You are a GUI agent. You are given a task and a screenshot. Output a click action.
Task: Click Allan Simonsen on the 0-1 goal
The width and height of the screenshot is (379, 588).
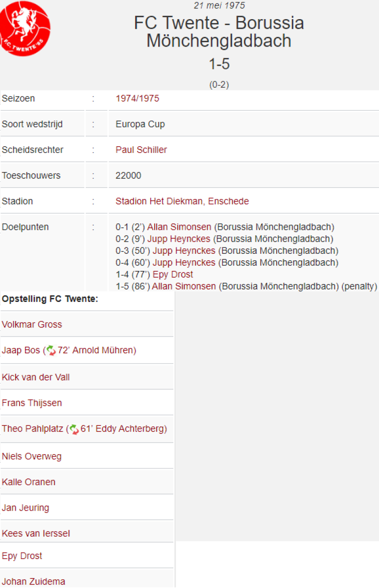(179, 227)
